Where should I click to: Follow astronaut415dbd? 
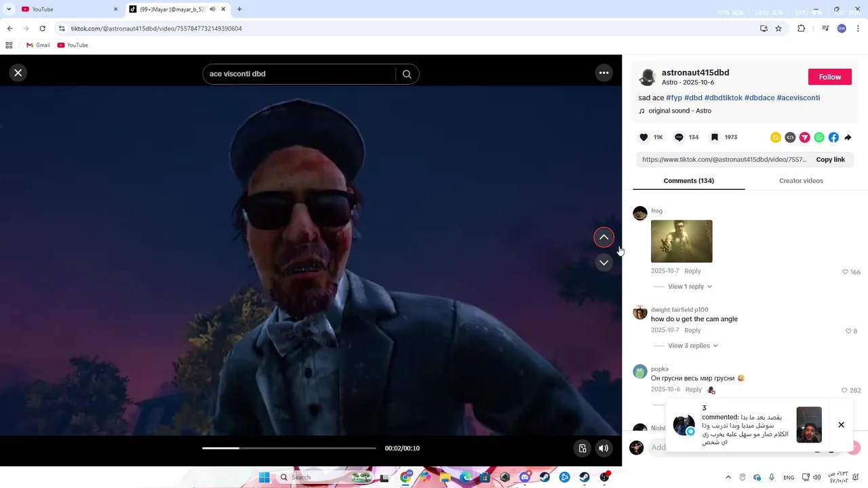pyautogui.click(x=829, y=77)
